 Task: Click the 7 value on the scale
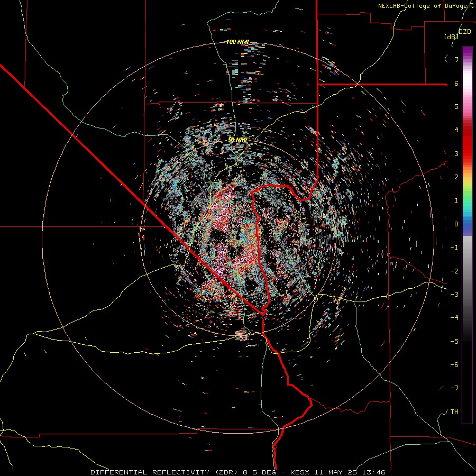(456, 59)
